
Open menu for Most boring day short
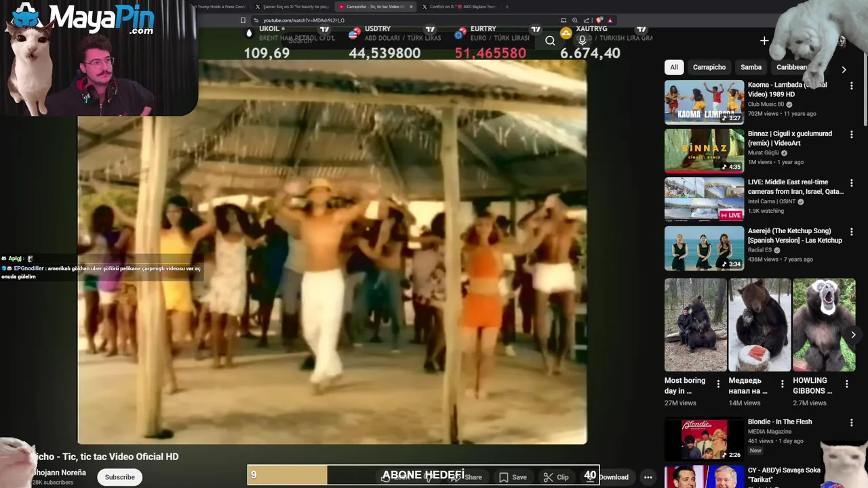point(718,384)
